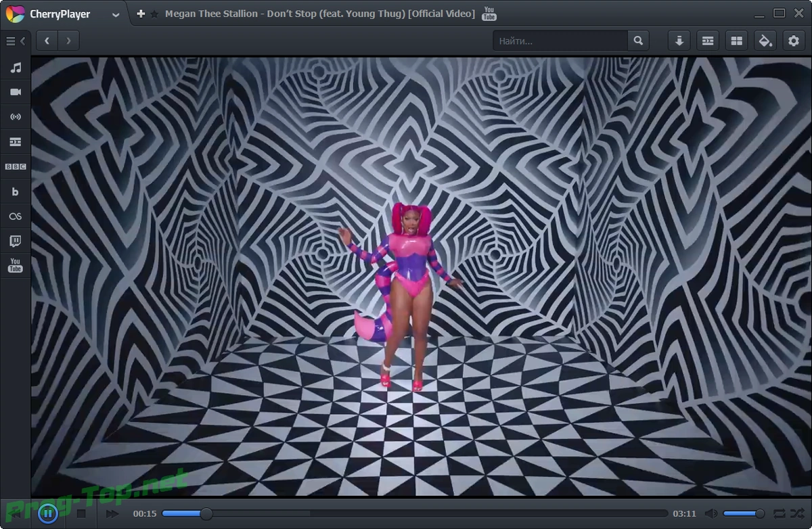Screen dimensions: 812x529
Task: Focus the Найти search field
Action: (x=560, y=41)
